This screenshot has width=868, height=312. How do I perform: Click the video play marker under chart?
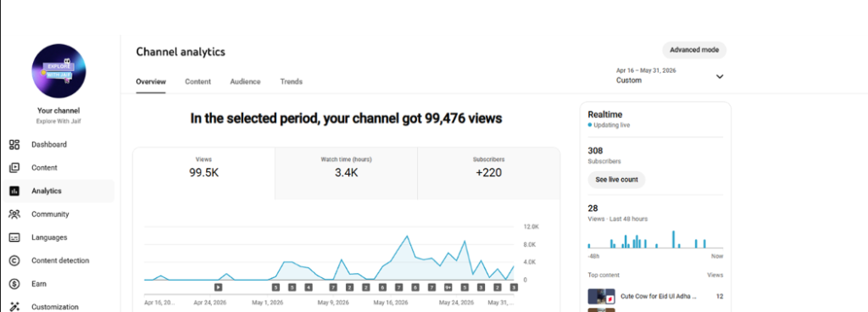(x=218, y=287)
